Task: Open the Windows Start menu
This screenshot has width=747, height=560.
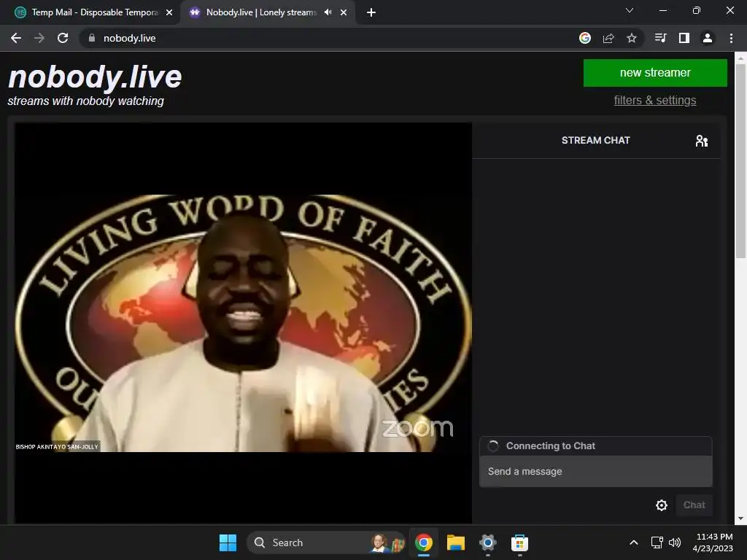Action: click(228, 542)
